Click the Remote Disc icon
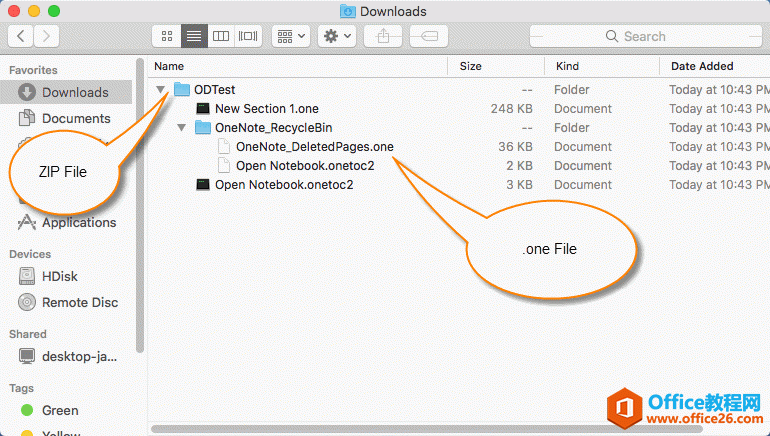Screen dimensions: 770x436 (x=27, y=302)
